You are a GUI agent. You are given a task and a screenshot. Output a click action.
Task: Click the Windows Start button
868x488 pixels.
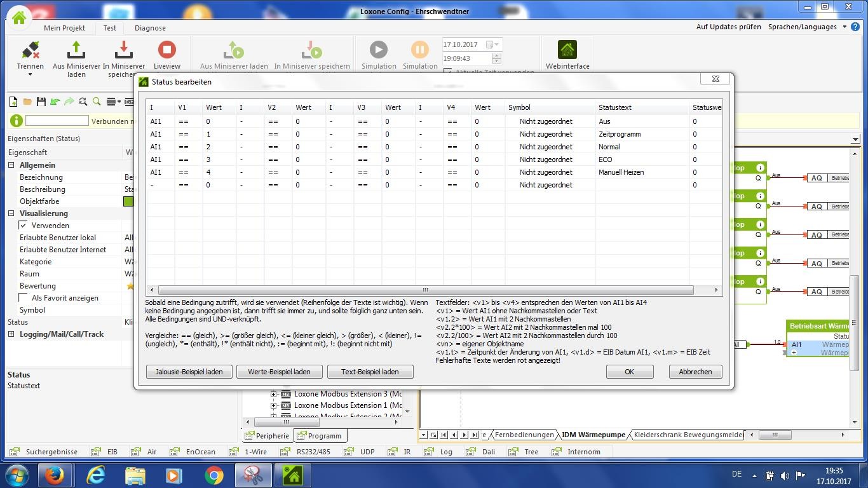coord(17,475)
